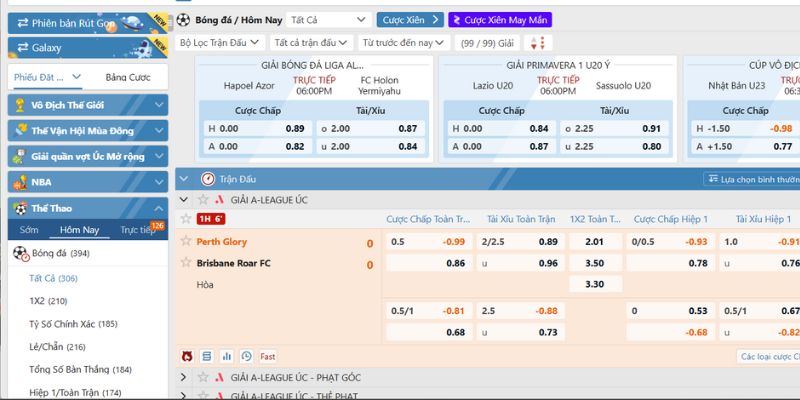Click the clock icon beside Trận Đấu
Viewport: 800px width, 400px height.
pyautogui.click(x=208, y=179)
